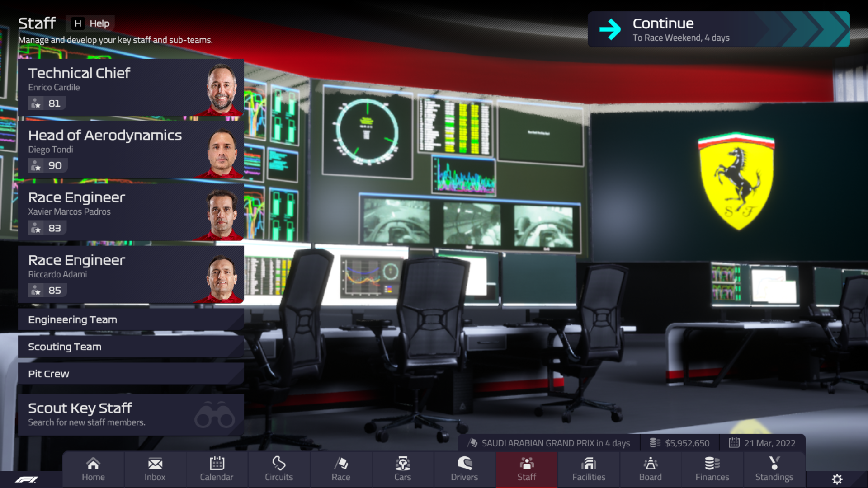
Task: Expand the Scouting Team section
Action: tap(131, 347)
